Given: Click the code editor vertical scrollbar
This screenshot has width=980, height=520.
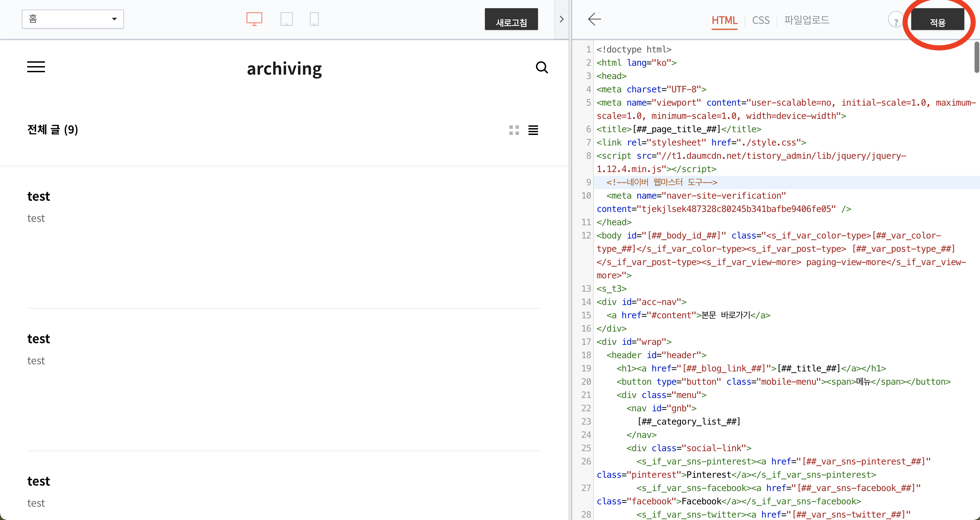Looking at the screenshot, I should click(x=977, y=57).
